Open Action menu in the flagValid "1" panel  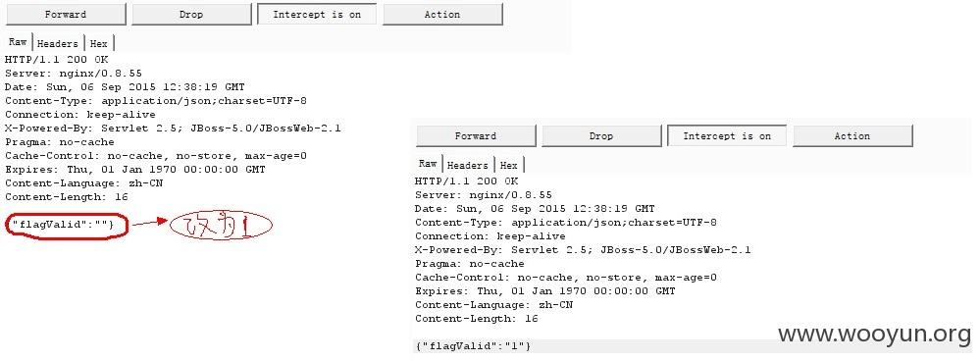click(x=852, y=135)
